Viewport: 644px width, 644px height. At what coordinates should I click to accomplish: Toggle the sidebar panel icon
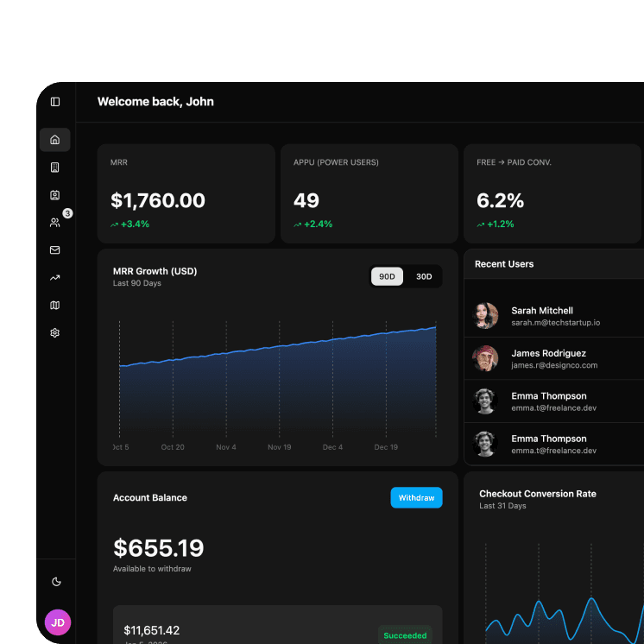tap(55, 102)
